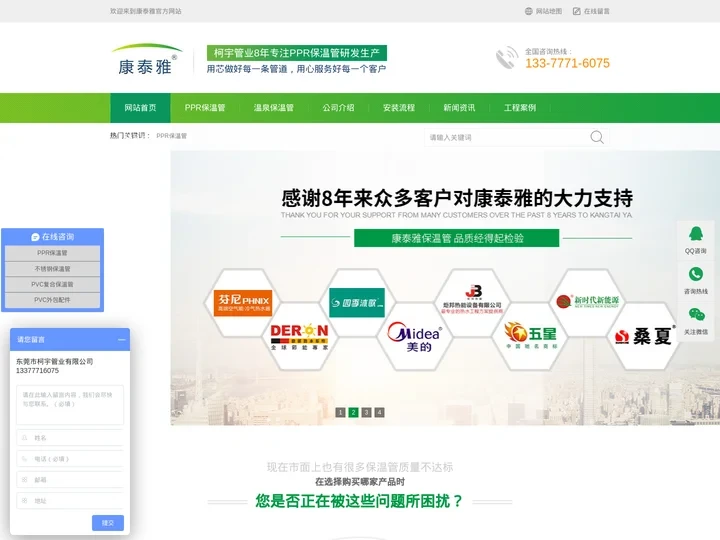
Task: Switch banner to slide 2
Action: (x=353, y=412)
